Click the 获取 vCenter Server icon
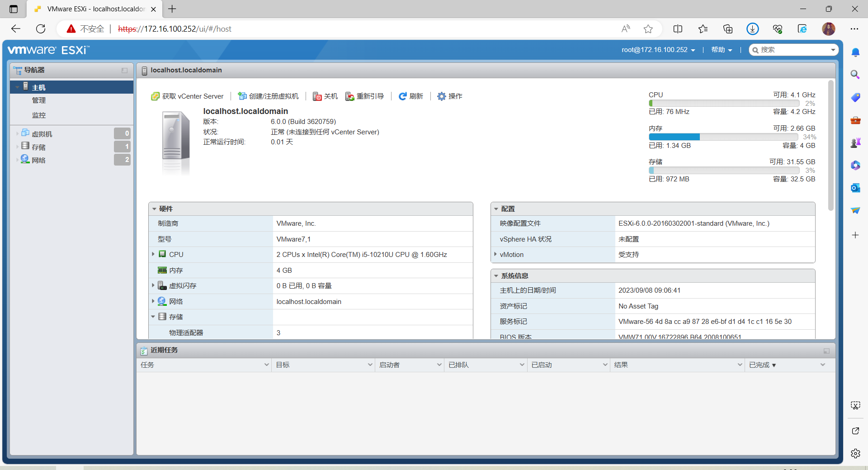868x470 pixels. click(x=154, y=96)
